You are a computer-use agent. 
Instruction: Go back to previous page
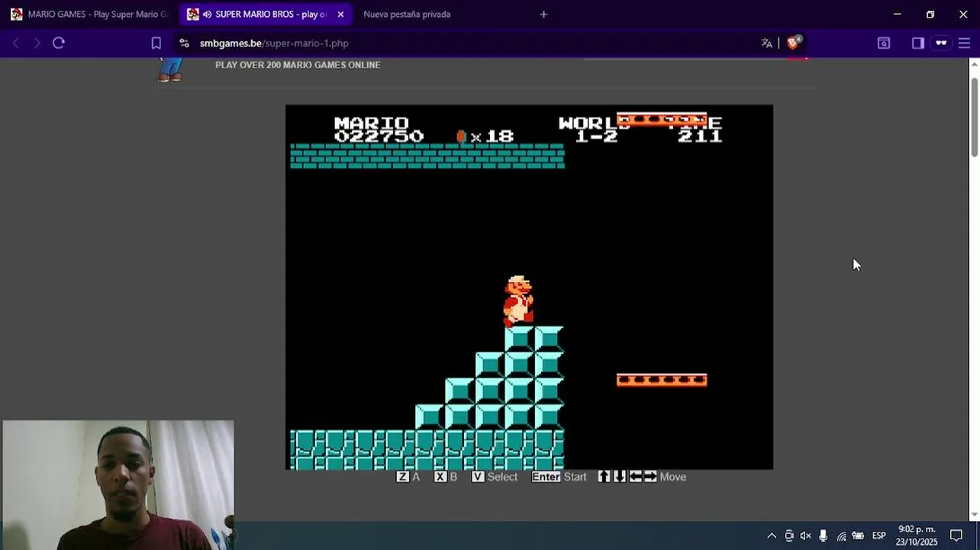(15, 43)
